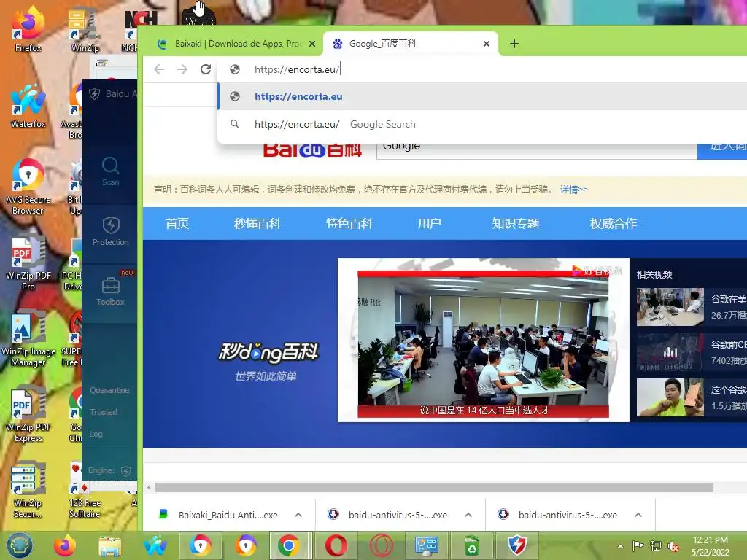Close the Google_百度百科 tab
The width and height of the screenshot is (747, 560).
tap(487, 44)
